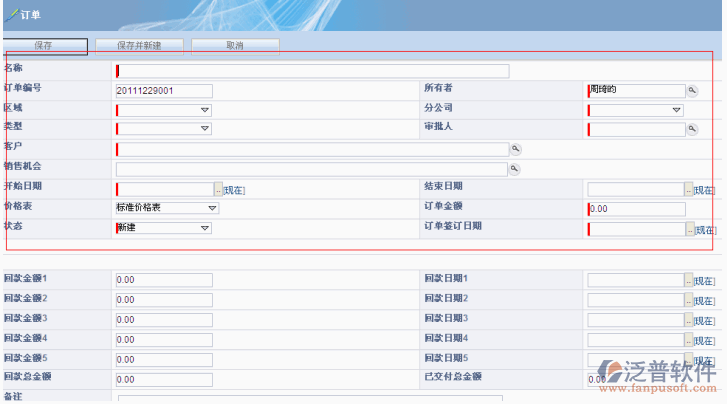The width and height of the screenshot is (727, 404).
Task: Open date picker button for 订单签订日期
Action: 690,229
